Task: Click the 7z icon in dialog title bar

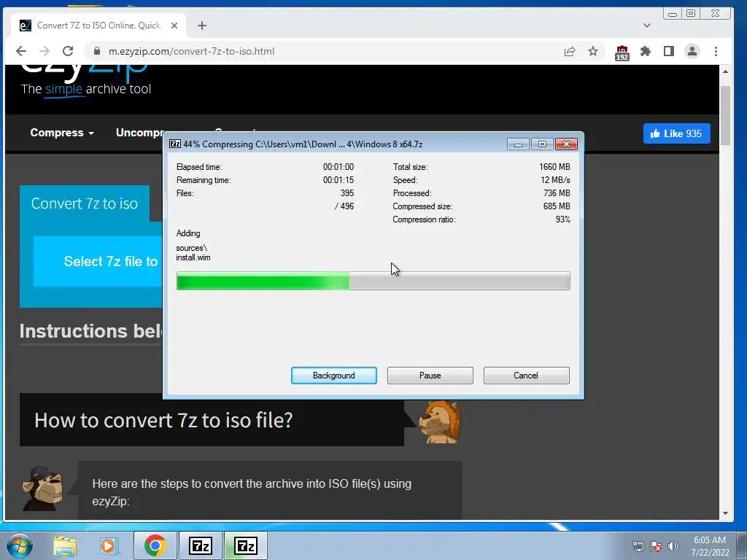Action: pos(175,144)
